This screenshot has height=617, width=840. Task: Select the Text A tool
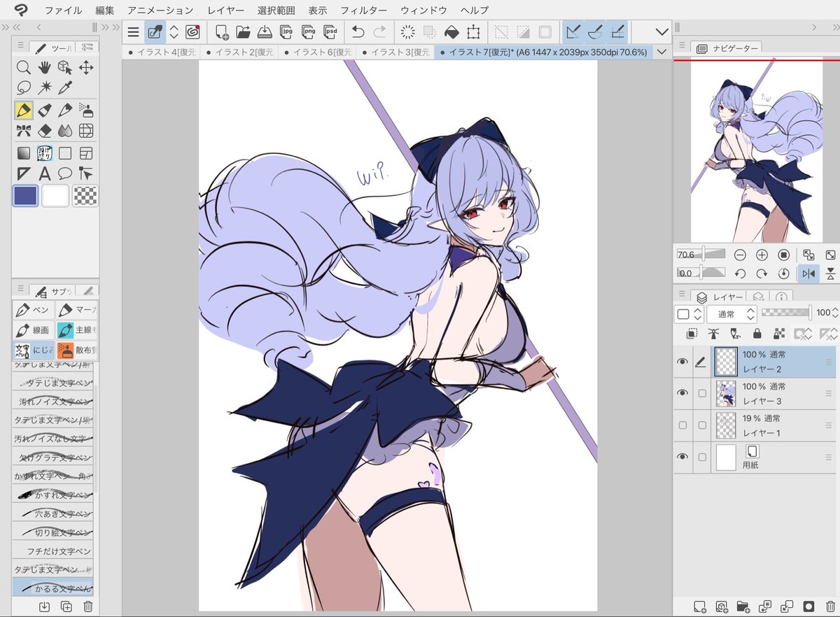point(44,174)
